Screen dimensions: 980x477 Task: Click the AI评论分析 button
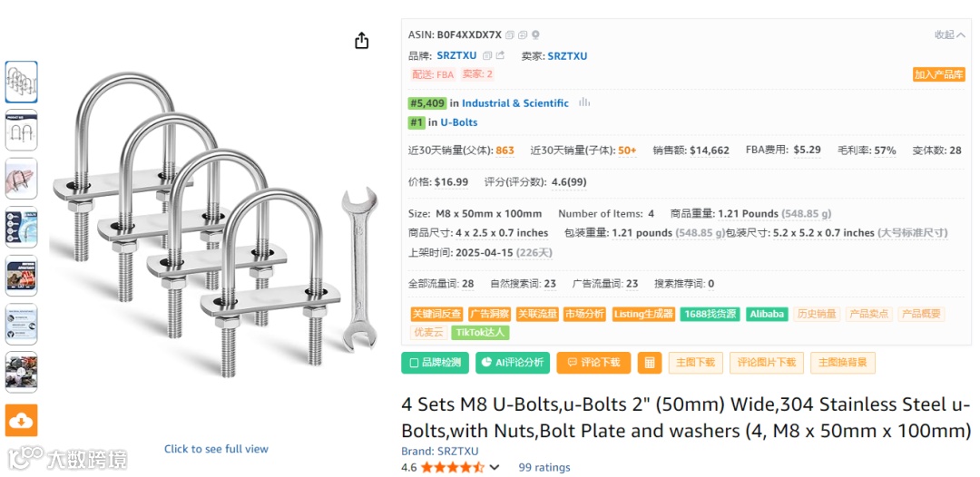tap(513, 363)
